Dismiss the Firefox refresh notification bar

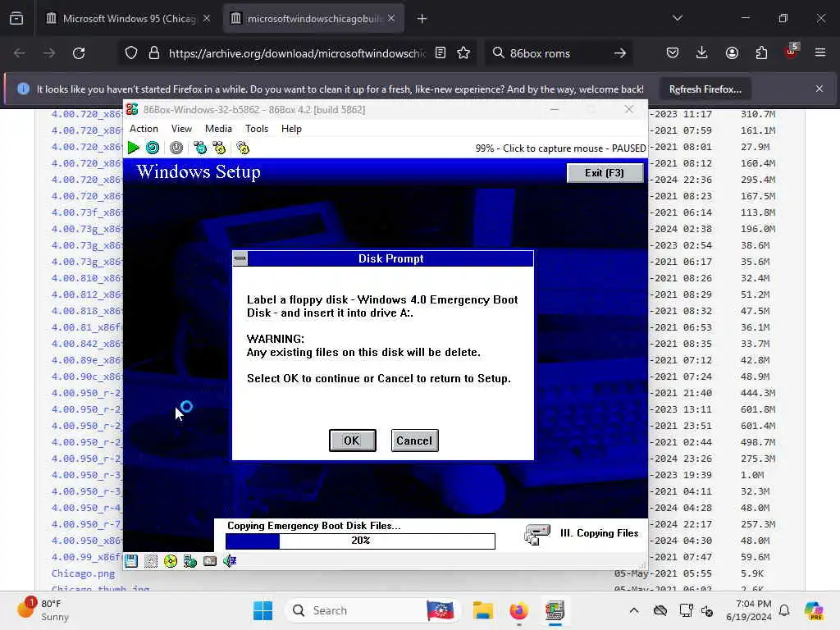pos(819,89)
